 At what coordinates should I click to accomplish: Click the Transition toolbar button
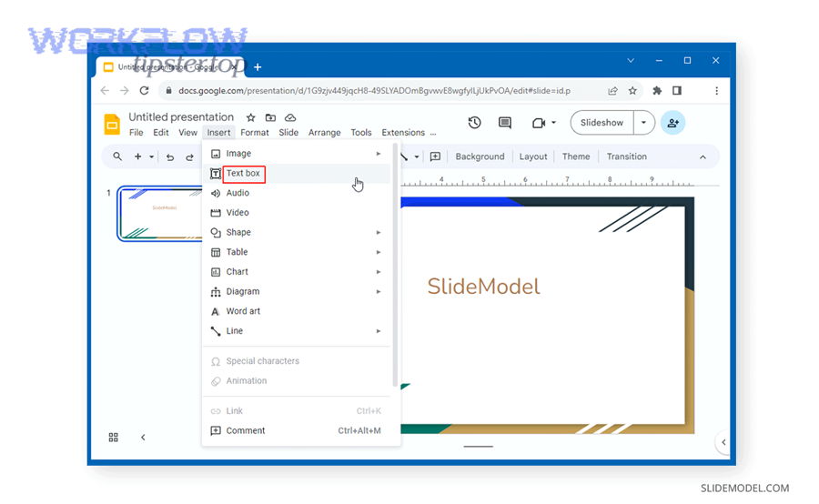[x=626, y=156]
